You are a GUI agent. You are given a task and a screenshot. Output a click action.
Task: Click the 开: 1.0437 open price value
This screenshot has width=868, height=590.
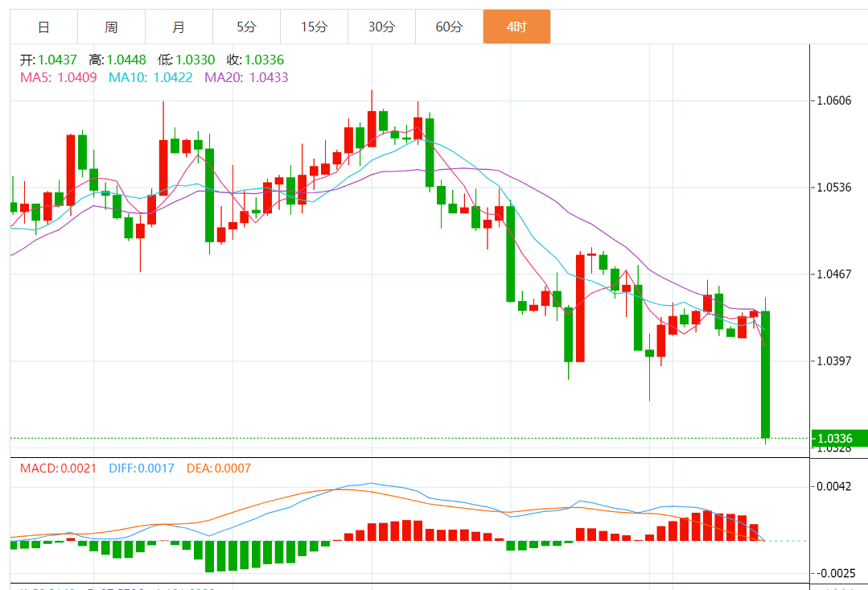48,60
